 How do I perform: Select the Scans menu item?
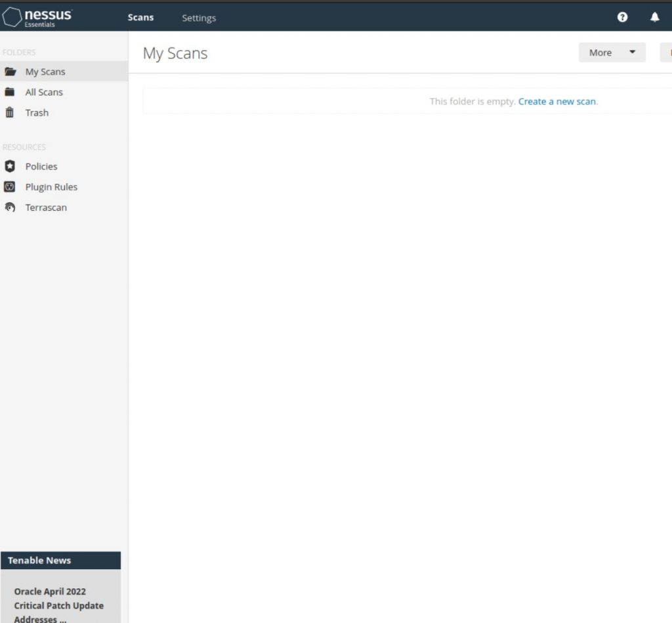[x=140, y=18]
